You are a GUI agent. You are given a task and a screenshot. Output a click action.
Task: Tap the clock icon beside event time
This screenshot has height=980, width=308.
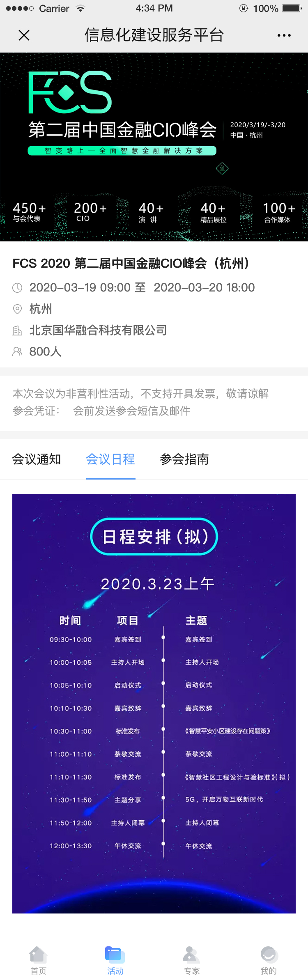(x=17, y=288)
